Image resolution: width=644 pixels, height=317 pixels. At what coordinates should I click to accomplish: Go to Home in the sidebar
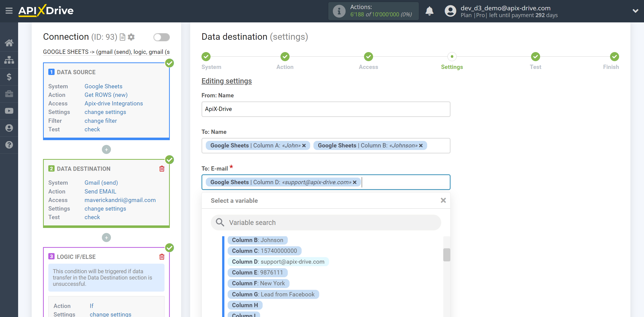(9, 43)
